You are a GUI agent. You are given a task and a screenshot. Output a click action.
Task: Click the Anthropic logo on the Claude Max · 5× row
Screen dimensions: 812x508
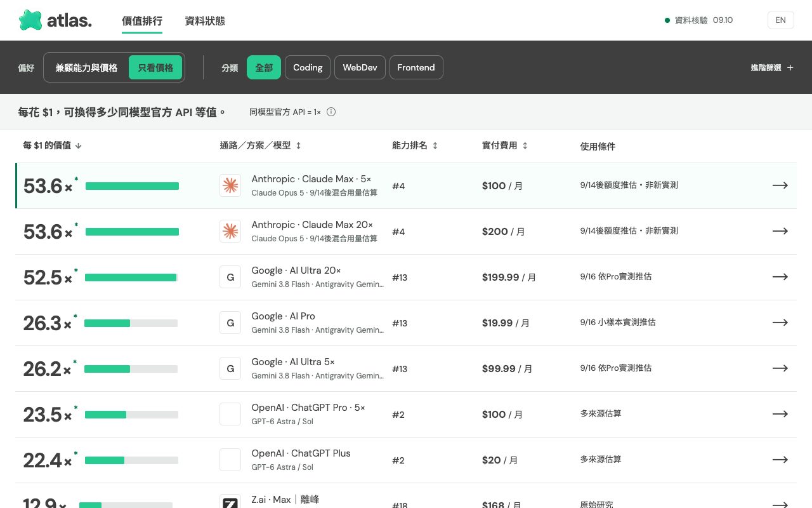click(230, 185)
